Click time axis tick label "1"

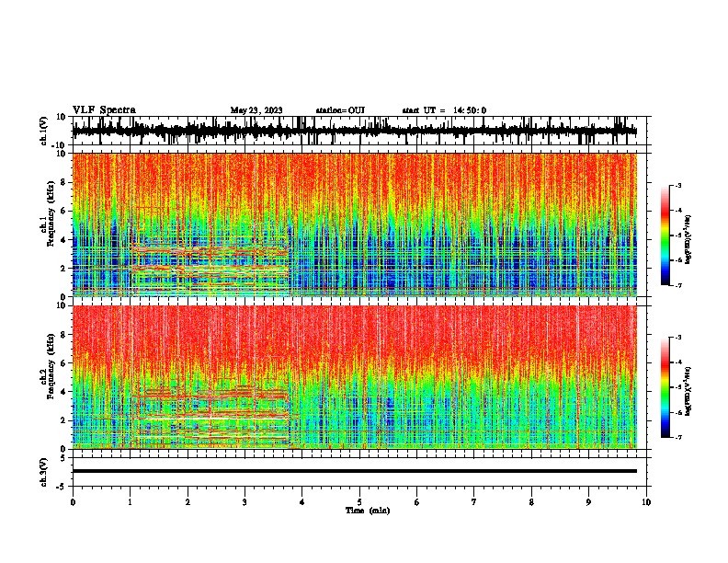130,502
